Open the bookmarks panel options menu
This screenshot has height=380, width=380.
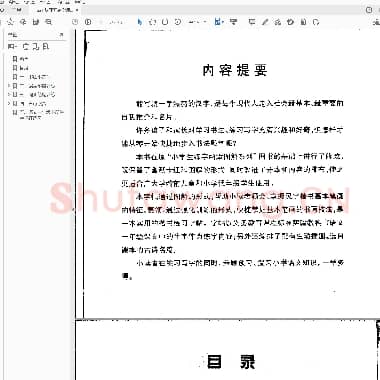click(11, 46)
